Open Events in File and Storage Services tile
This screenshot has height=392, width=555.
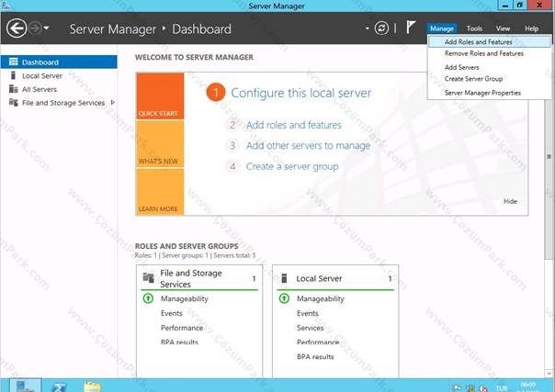click(172, 313)
